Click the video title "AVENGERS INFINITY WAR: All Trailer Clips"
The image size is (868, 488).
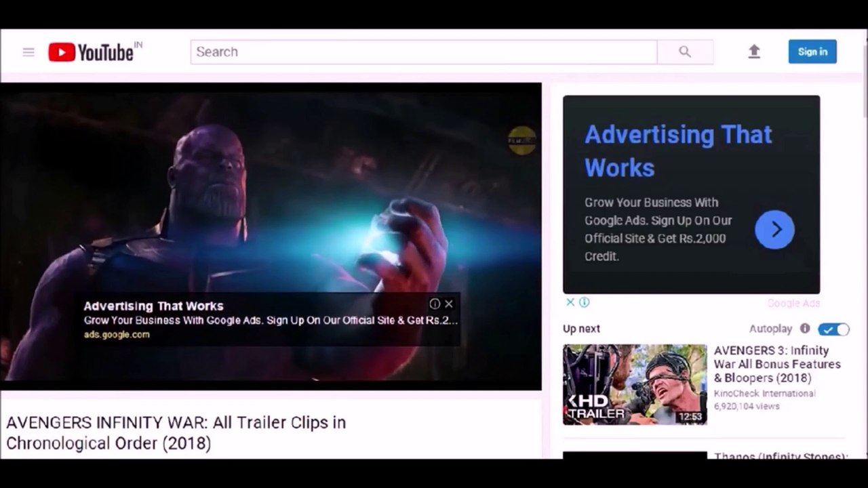[176, 432]
